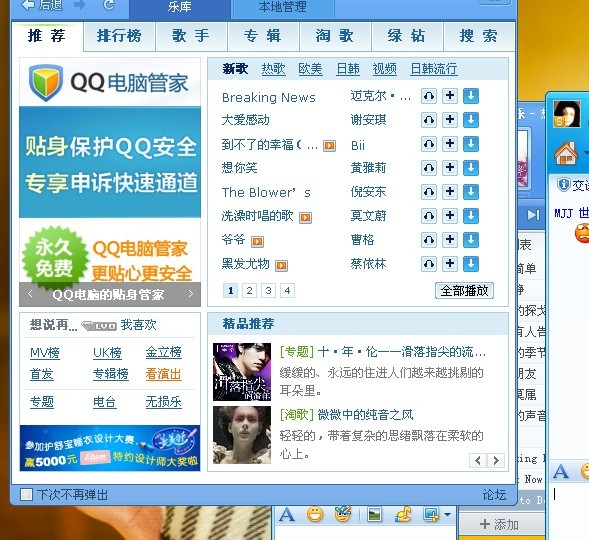This screenshot has height=540, width=589.
Task: Send picture icon in chat toolbar
Action: pyautogui.click(x=374, y=514)
